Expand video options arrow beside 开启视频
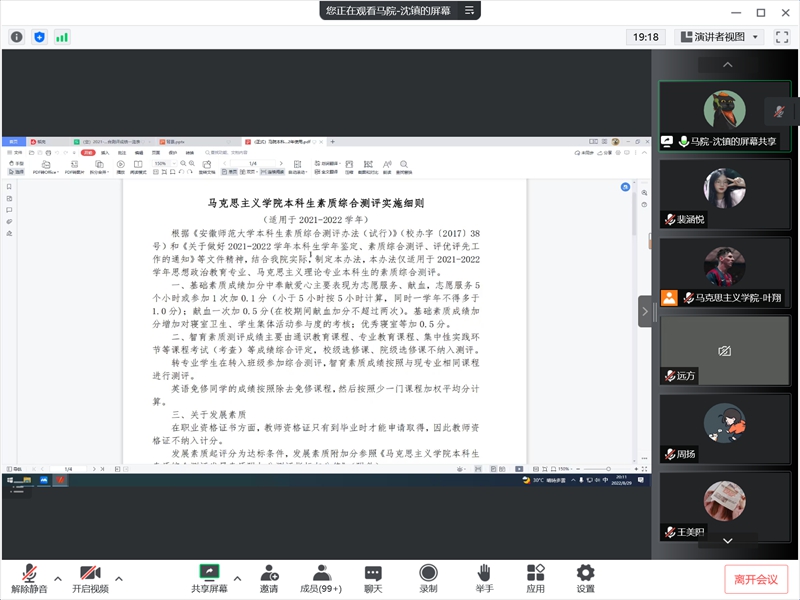The width and height of the screenshot is (800, 600). click(x=119, y=578)
